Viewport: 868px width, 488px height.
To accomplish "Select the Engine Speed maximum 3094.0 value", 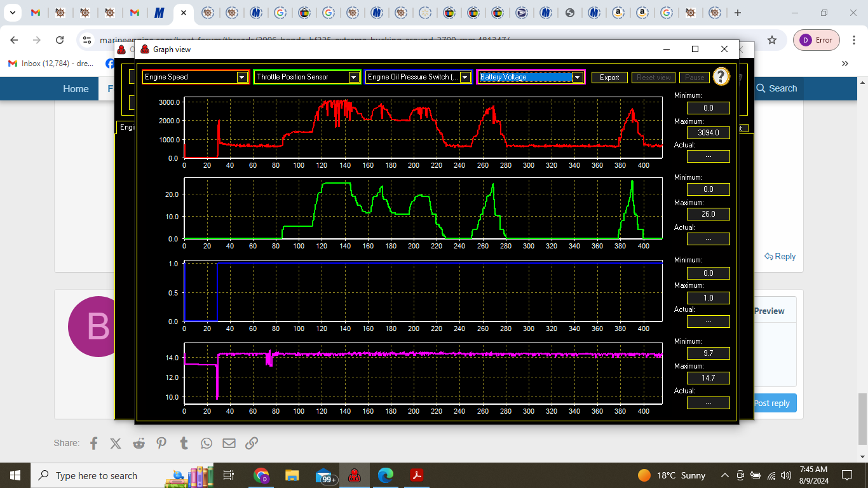I will pos(708,132).
